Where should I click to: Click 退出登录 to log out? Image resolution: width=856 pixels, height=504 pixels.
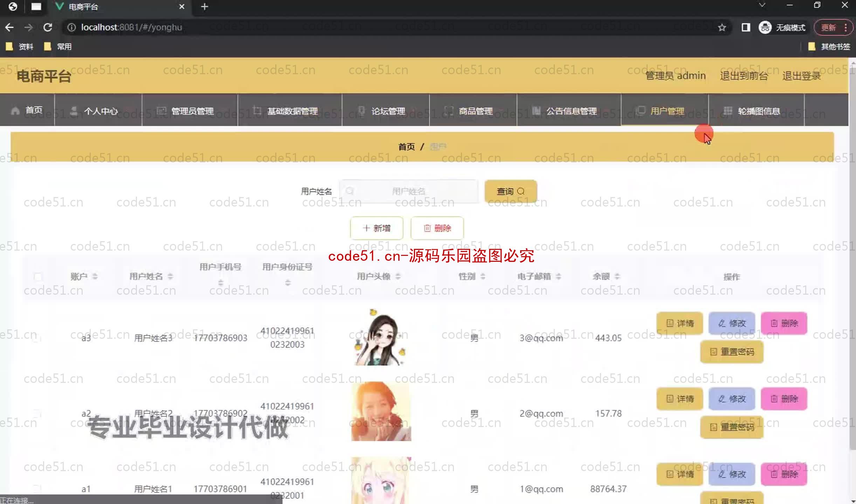[801, 76]
